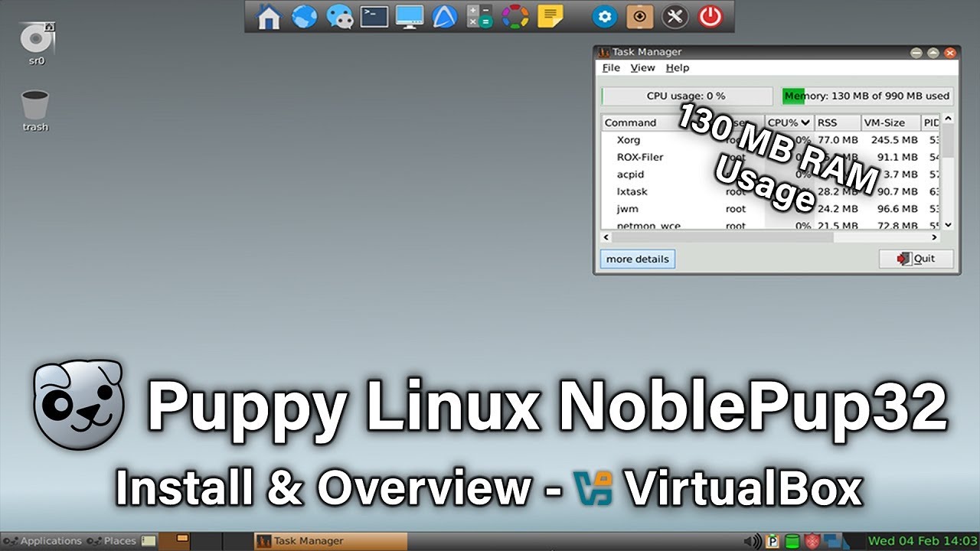Click the show desktop taskbar icon
The height and width of the screenshot is (551, 980).
coord(149,541)
